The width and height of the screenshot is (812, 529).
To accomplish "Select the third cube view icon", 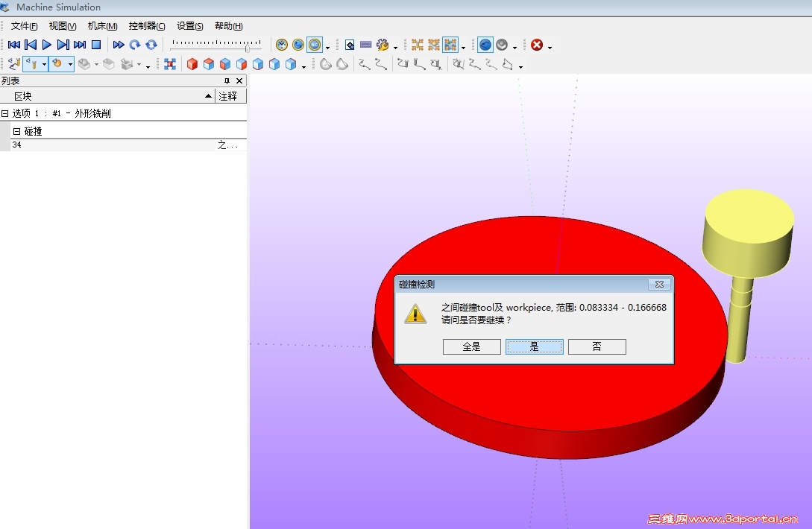I will point(225,64).
